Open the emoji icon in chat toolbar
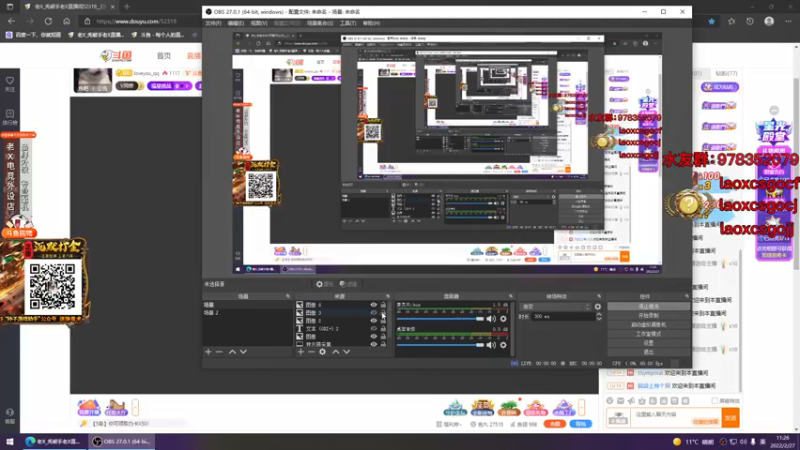800x450 pixels. [610, 401]
